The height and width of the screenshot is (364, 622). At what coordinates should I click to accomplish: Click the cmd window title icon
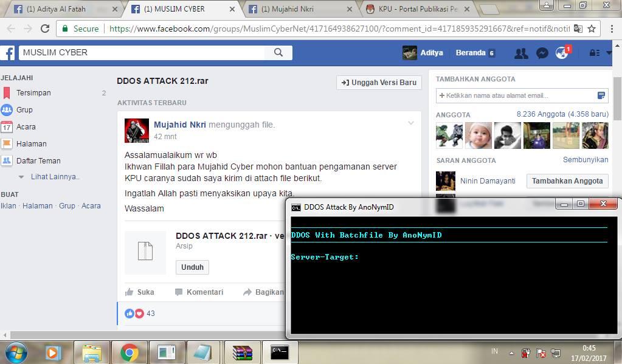(x=296, y=207)
